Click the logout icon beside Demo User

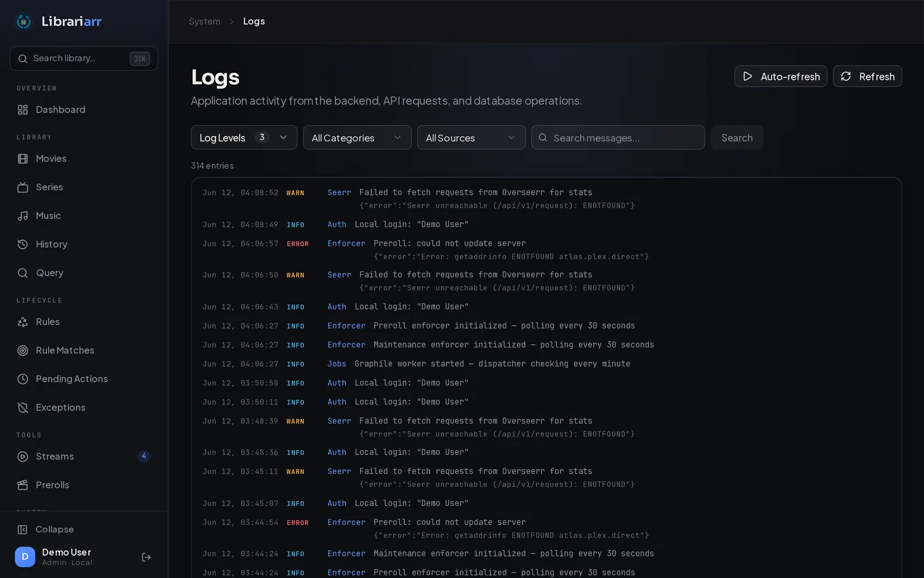(146, 557)
